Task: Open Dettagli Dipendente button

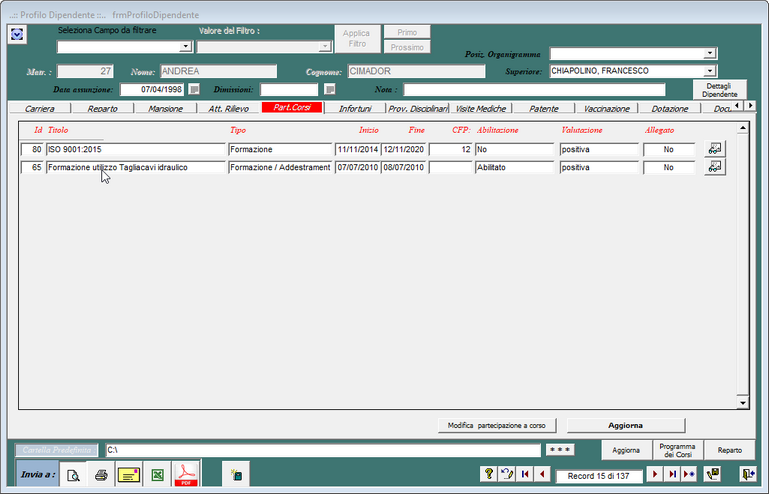Action: tap(719, 90)
